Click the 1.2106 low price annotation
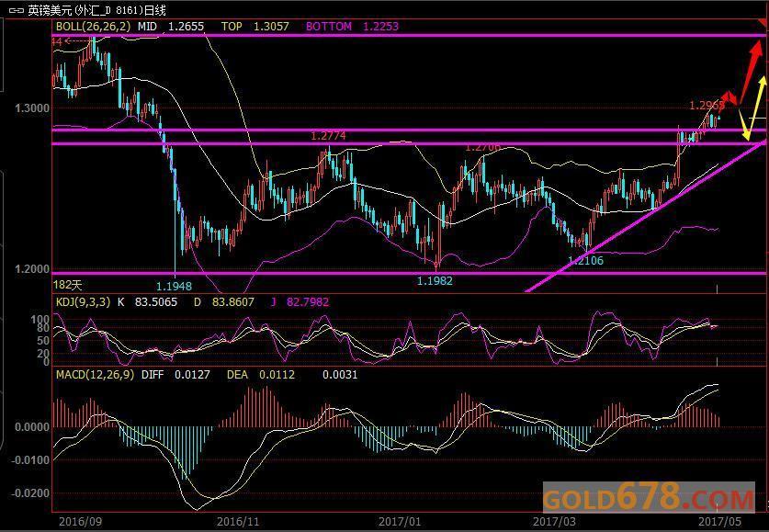 (585, 260)
